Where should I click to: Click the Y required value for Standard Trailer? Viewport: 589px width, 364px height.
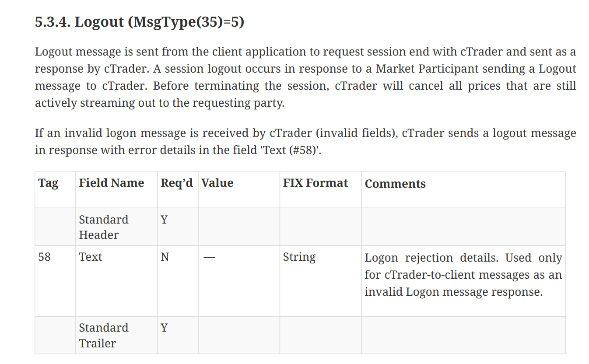point(164,328)
